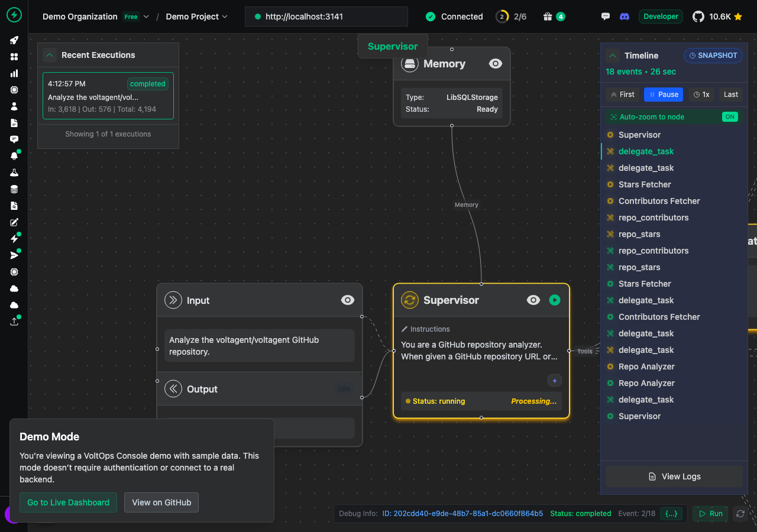
Task: Click the VoltAgent lightning logo
Action: [14, 14]
